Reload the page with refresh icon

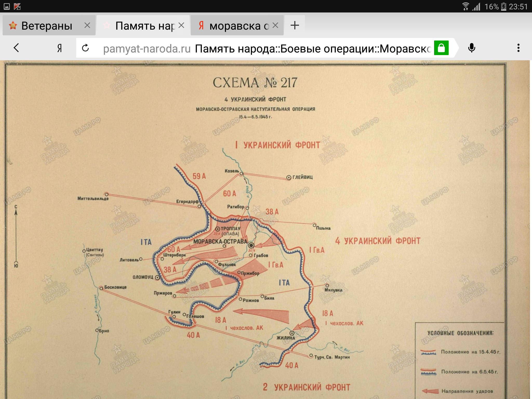pos(85,48)
